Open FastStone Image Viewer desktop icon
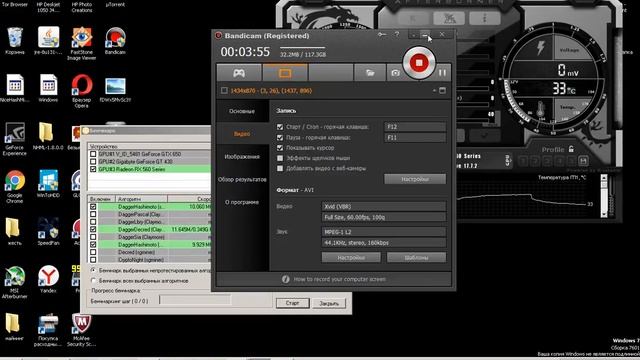 click(82, 43)
